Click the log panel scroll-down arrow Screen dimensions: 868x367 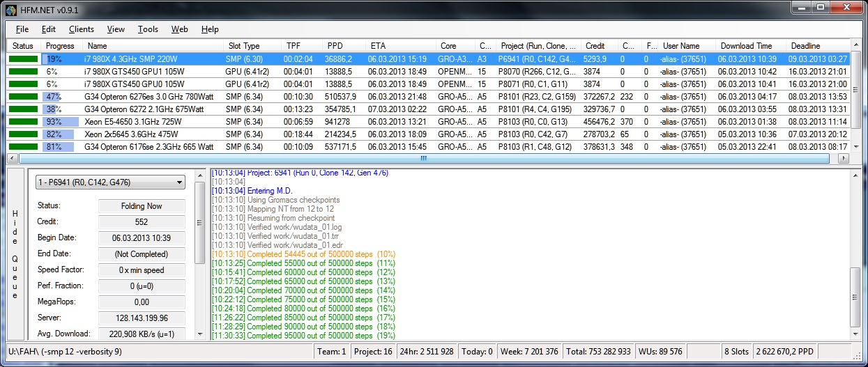[x=855, y=336]
